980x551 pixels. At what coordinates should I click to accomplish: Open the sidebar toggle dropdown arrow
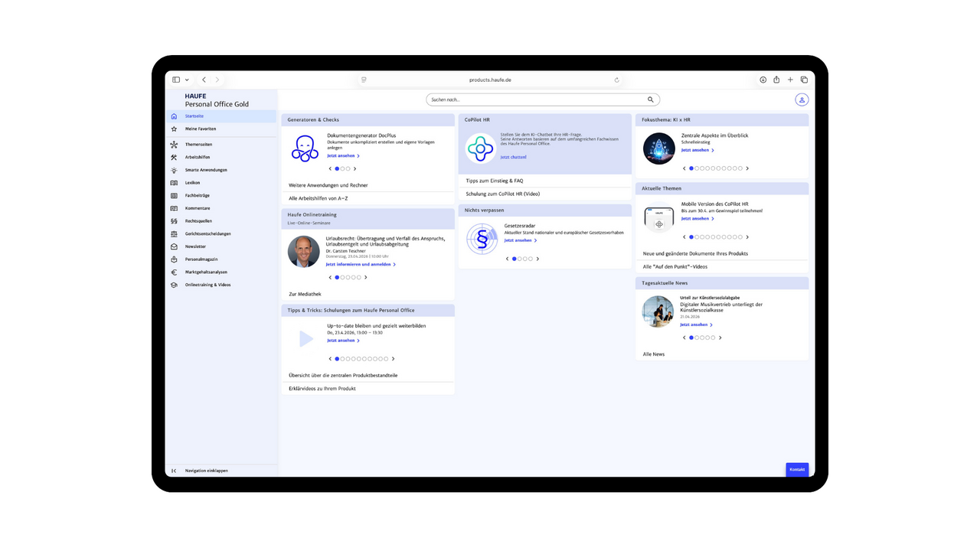click(187, 80)
